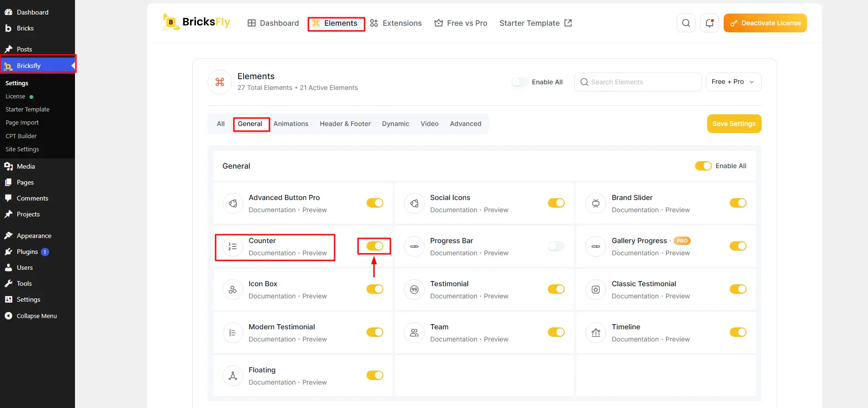Switch to the Video tab
This screenshot has width=868, height=408.
[429, 124]
